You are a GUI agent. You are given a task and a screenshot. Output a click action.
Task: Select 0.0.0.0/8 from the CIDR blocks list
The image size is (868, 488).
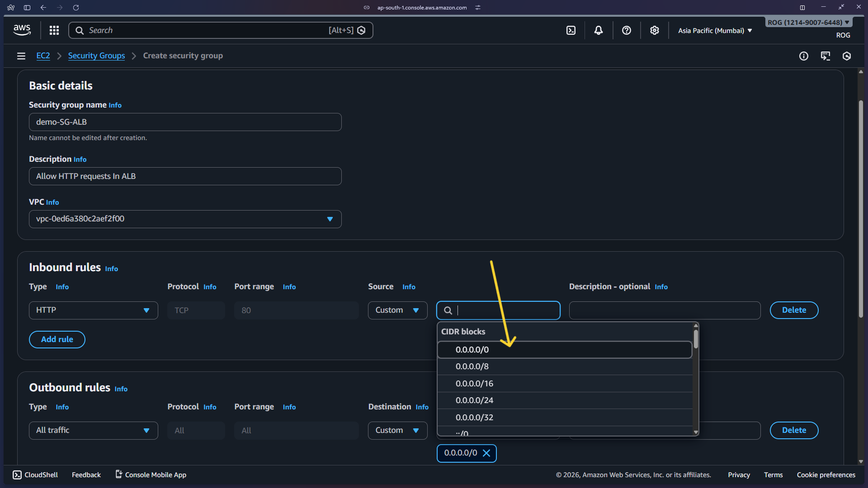point(472,366)
